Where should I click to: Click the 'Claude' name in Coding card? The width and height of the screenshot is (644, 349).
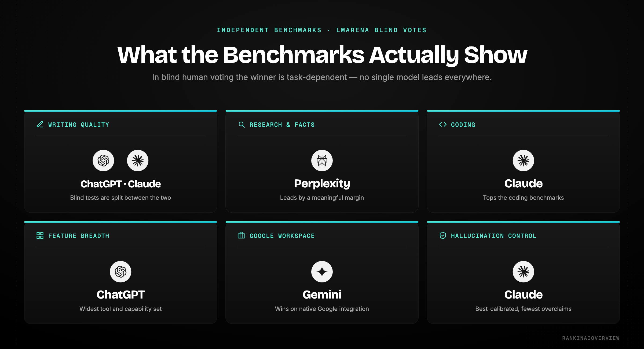pos(523,184)
